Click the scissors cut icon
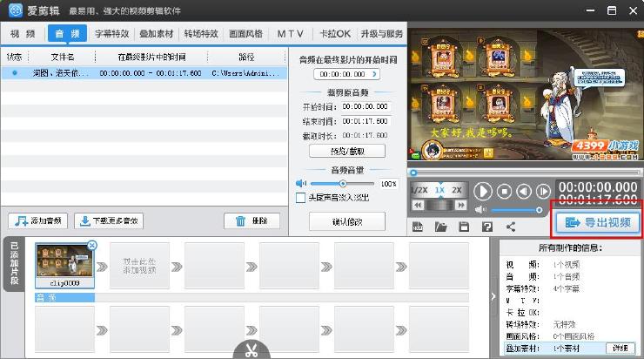 252,350
